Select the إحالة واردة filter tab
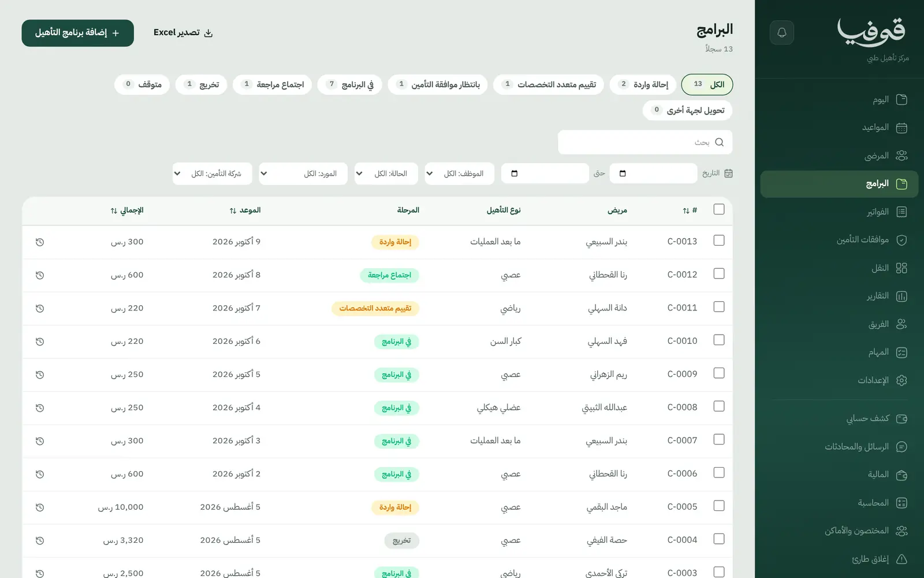Image resolution: width=924 pixels, height=578 pixels. 643,84
